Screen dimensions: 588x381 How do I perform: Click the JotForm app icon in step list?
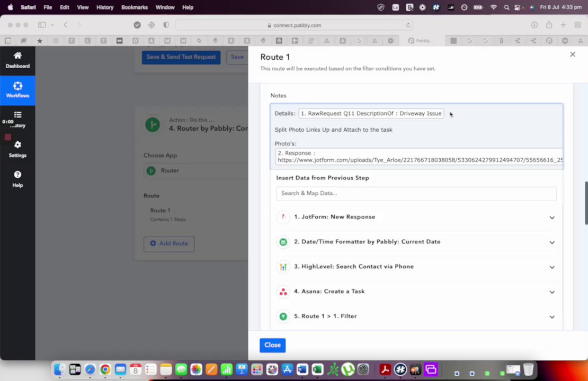pos(283,217)
